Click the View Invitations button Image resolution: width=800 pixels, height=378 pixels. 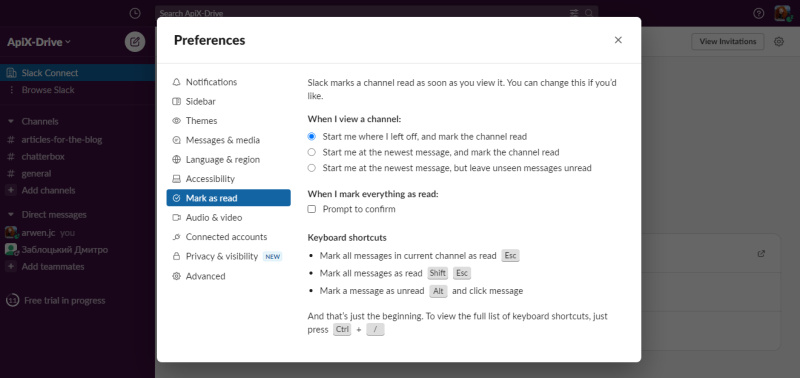click(728, 42)
